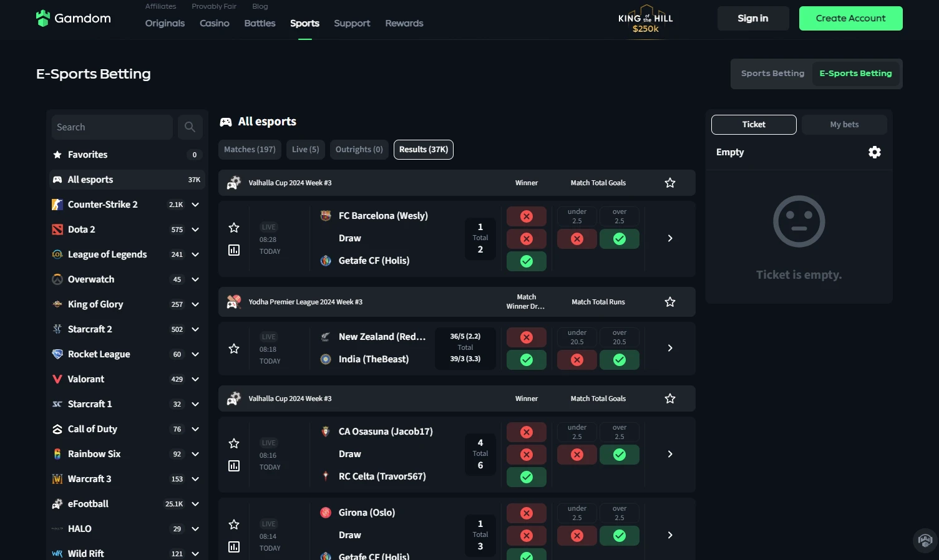Open statistics icon for FC Barcelona match
The width and height of the screenshot is (939, 560).
click(x=234, y=250)
